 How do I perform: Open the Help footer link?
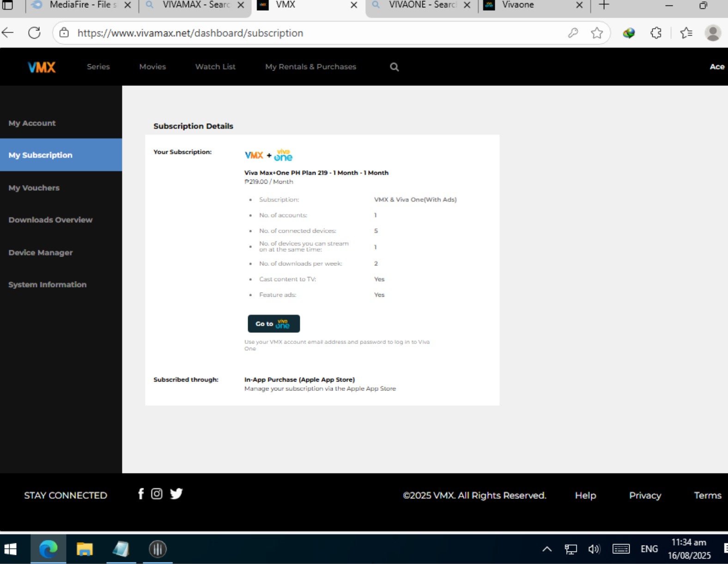pyautogui.click(x=585, y=495)
